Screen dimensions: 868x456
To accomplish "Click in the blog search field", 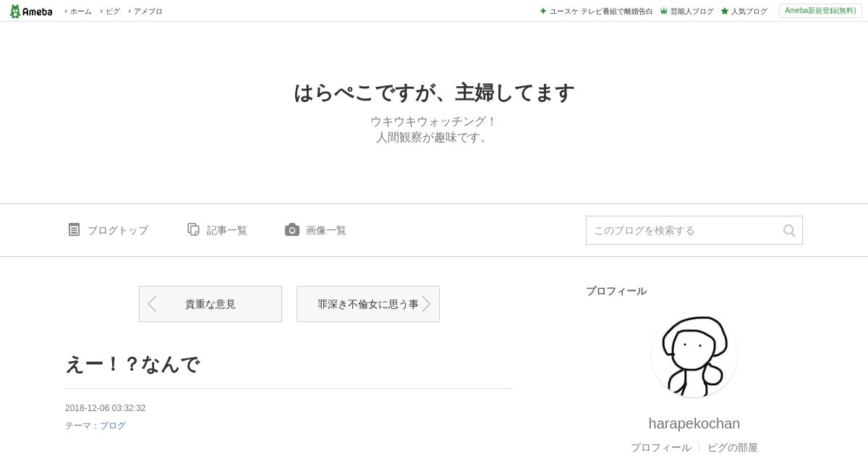I will [x=684, y=230].
